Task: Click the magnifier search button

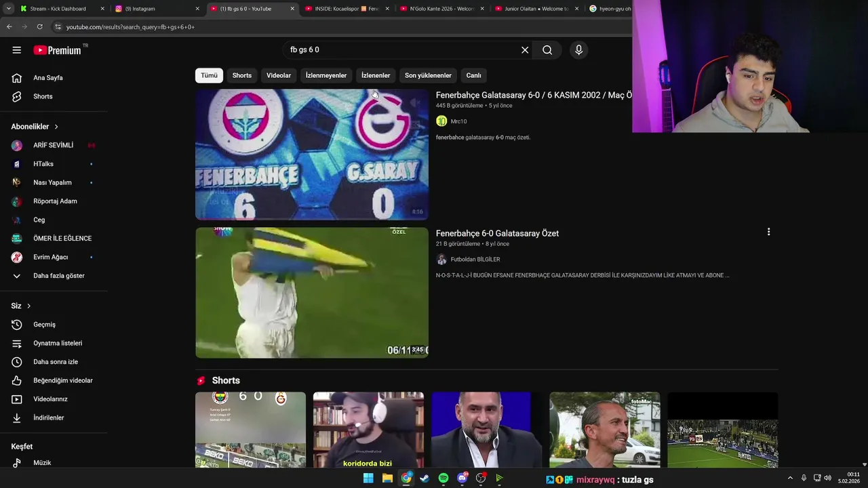Action: [547, 50]
